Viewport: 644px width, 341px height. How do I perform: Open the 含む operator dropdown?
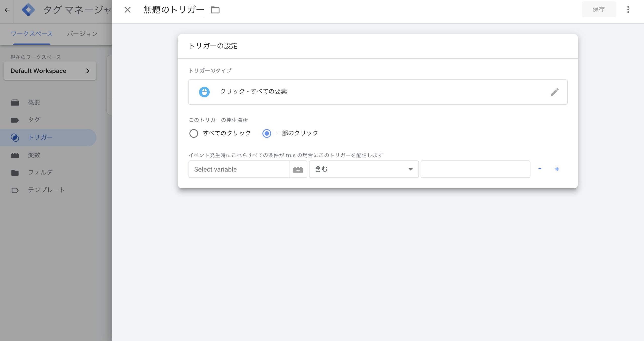click(x=364, y=169)
